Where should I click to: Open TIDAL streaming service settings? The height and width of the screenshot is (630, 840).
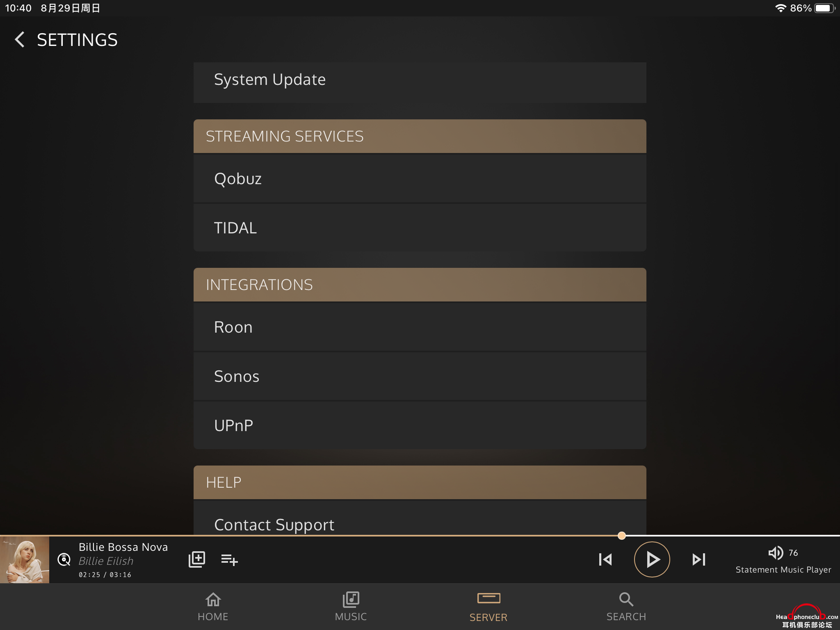coord(420,228)
